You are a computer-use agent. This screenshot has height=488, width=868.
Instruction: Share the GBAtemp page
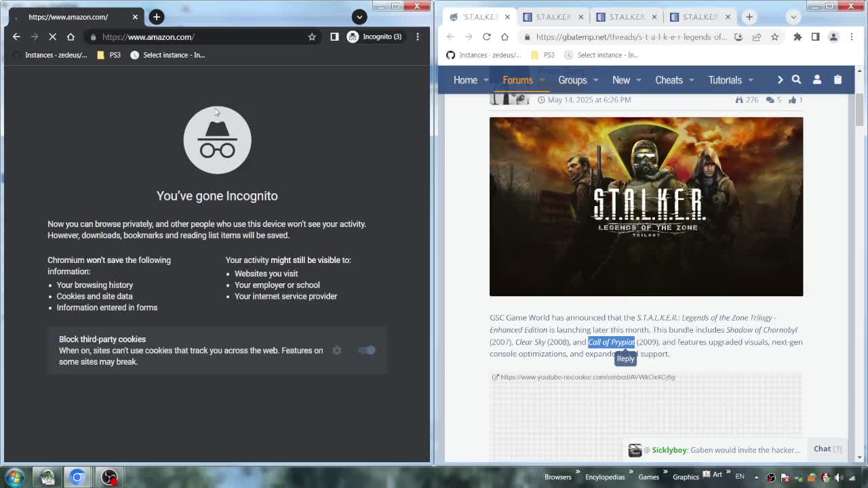756,37
